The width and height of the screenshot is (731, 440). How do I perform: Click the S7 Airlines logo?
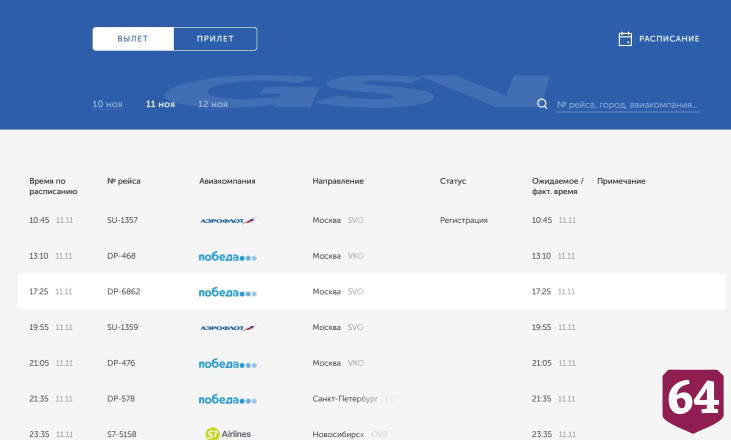click(x=228, y=434)
